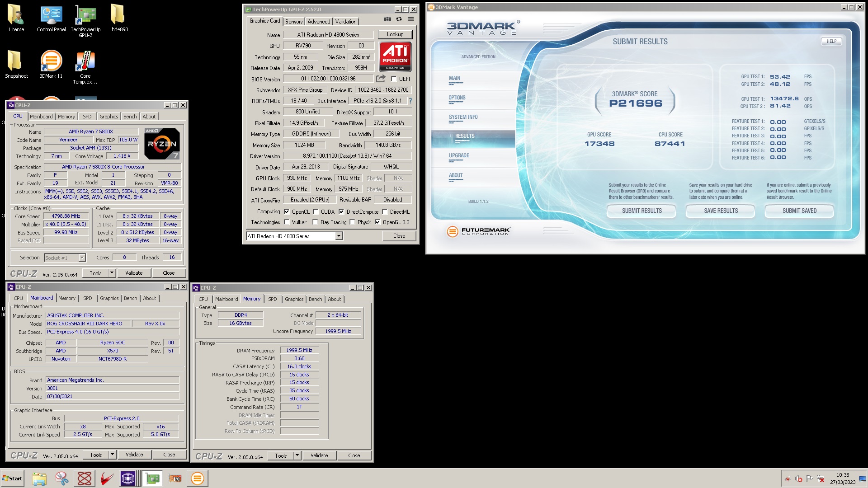Launch the 3DMark 11 desktop shortcut
Screen dimensions: 868x488
(51, 64)
